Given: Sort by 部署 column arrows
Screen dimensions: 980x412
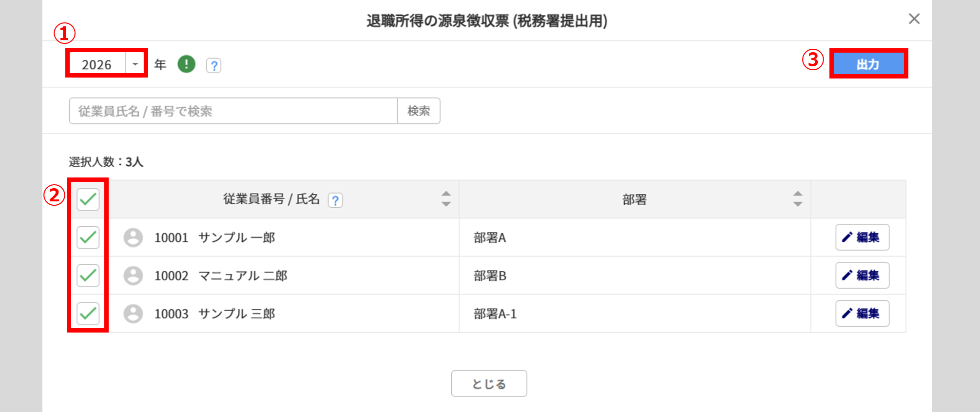Looking at the screenshot, I should (797, 199).
